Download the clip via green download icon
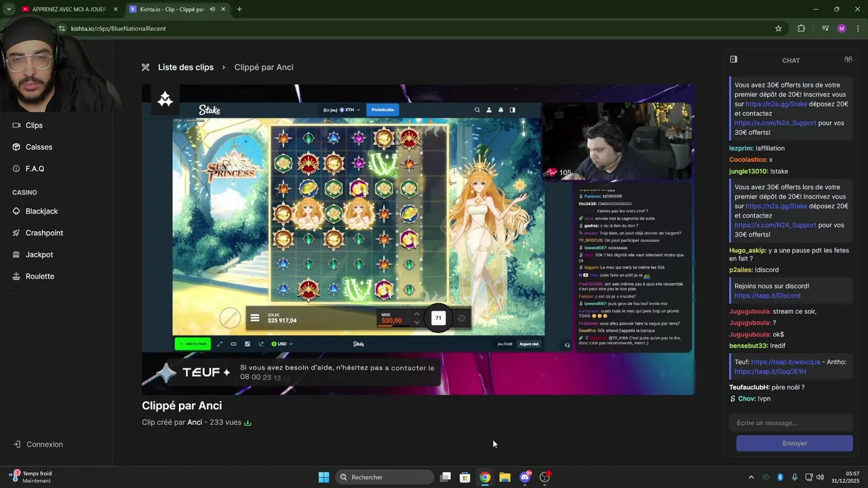868x488 pixels. [248, 423]
